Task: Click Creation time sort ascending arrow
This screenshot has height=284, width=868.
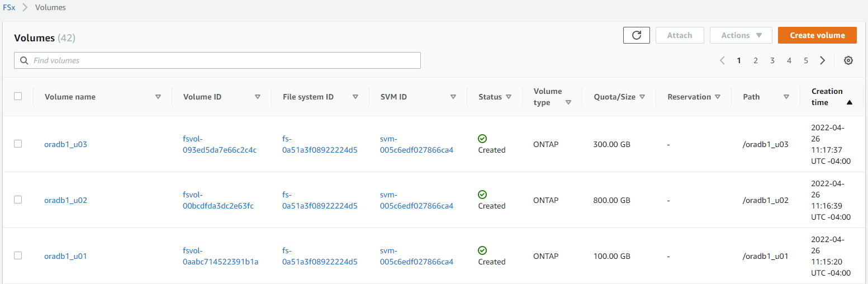Action: [849, 102]
